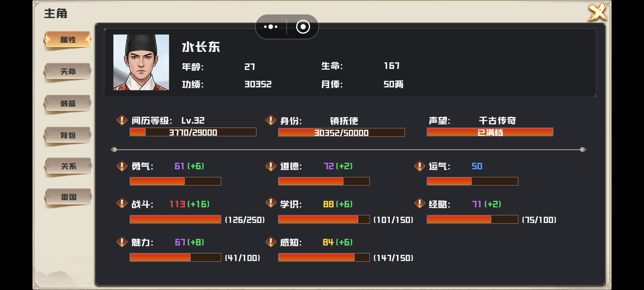This screenshot has height=290, width=644.
Task: Tap the info icon next to 勇气
Action: click(x=122, y=166)
